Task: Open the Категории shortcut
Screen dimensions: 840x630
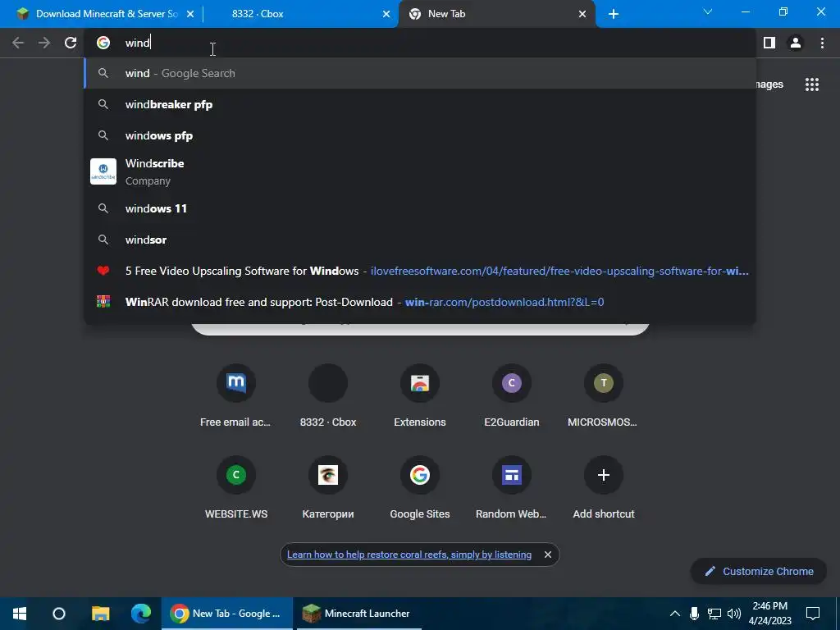Action: 328,488
